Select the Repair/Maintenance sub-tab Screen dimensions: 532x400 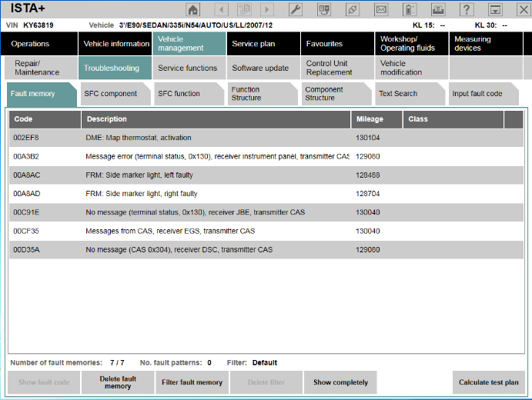point(41,68)
